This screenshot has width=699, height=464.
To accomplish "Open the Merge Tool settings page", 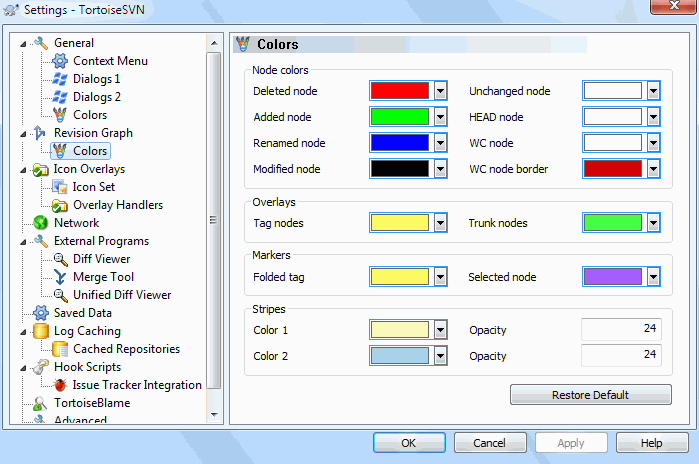I will click(103, 277).
